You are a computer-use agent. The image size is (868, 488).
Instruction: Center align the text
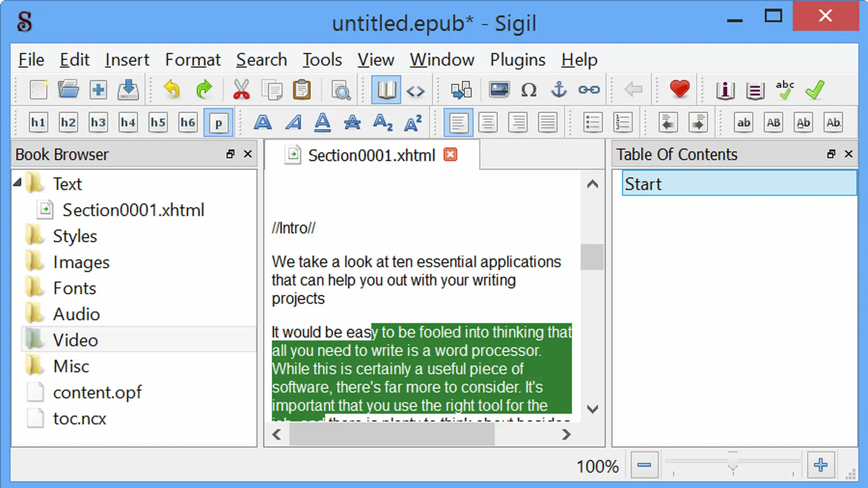pos(488,123)
